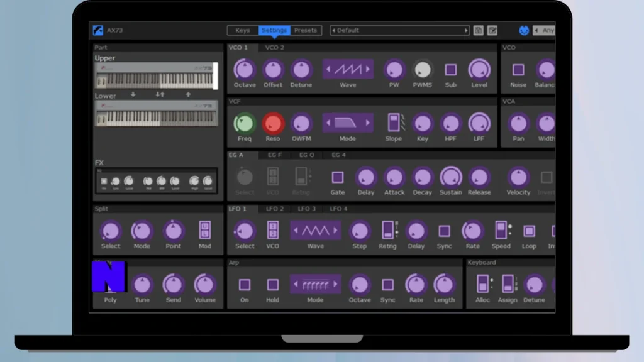Click the EG Velocity knob
Screen dimensions: 644x362
click(x=518, y=177)
